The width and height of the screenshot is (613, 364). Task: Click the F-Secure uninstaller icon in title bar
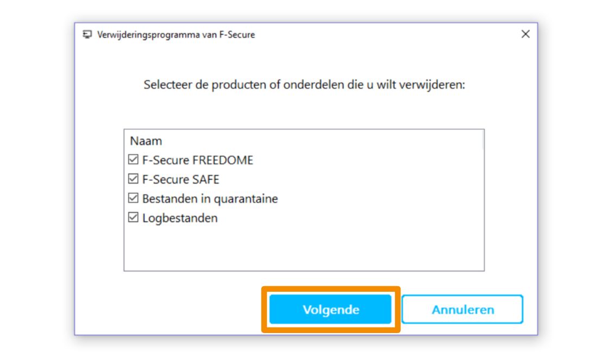tap(87, 35)
